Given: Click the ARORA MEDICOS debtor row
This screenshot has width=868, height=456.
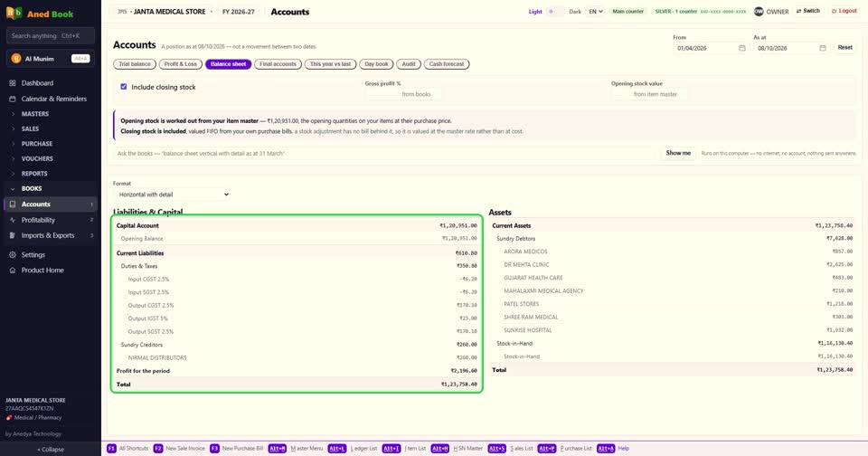Looking at the screenshot, I should point(672,252).
